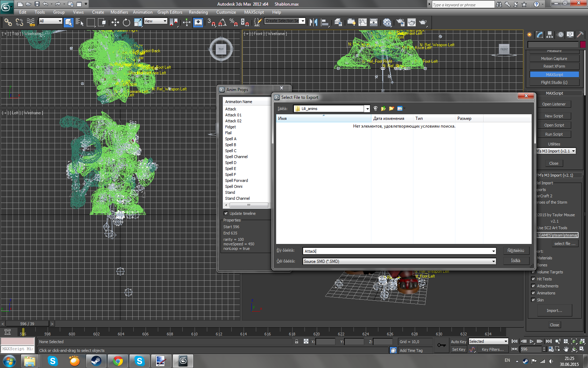Open the Curve Editor from toolbar
588x368 pixels.
click(363, 22)
